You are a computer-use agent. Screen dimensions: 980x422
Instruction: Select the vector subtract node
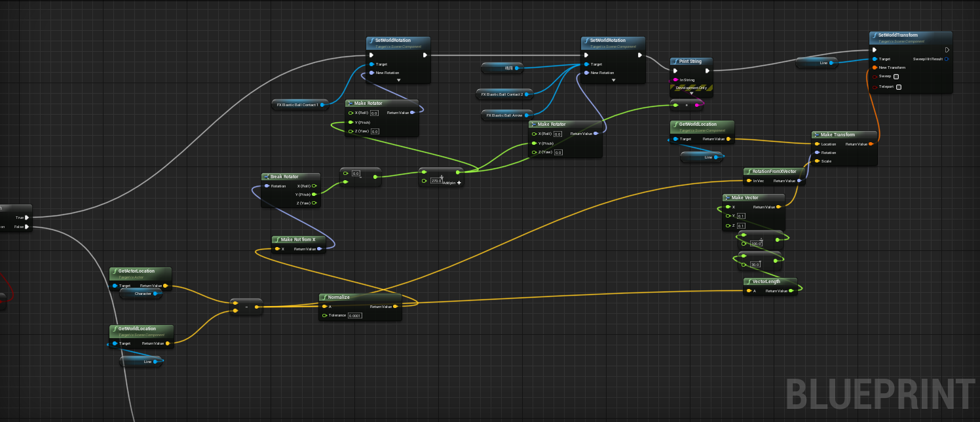pos(246,307)
